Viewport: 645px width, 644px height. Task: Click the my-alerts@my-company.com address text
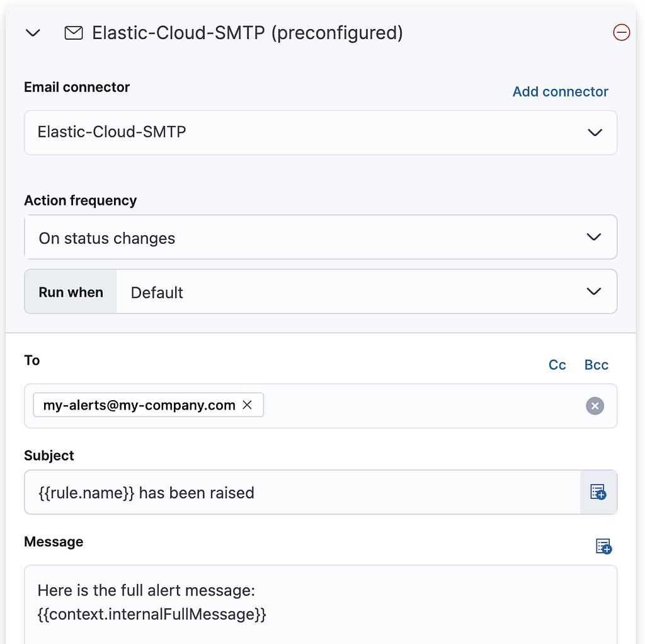point(139,405)
